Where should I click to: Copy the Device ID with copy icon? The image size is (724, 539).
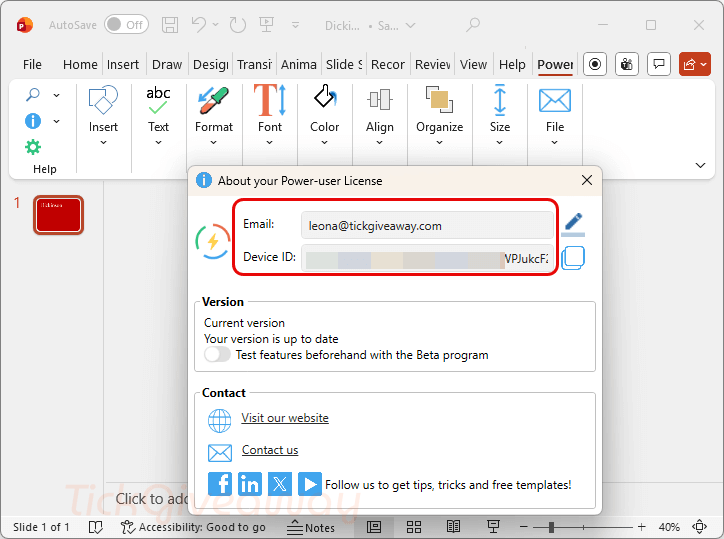pyautogui.click(x=573, y=258)
